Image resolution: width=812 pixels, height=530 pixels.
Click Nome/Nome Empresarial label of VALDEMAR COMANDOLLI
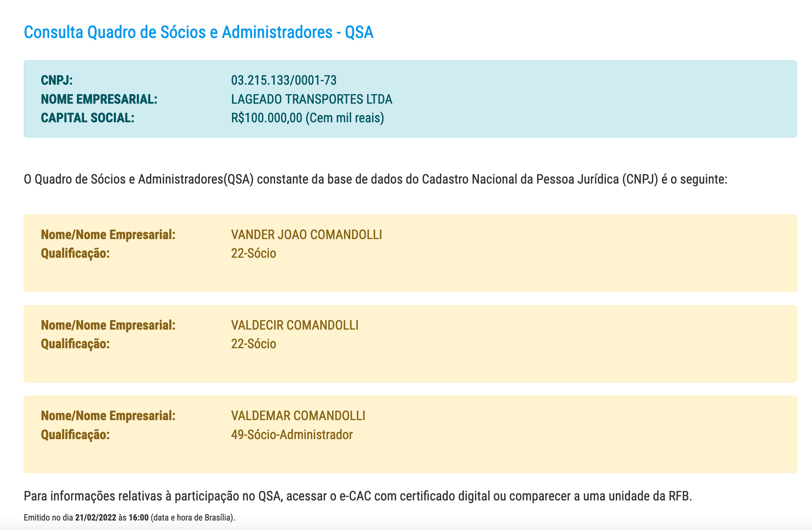(108, 415)
